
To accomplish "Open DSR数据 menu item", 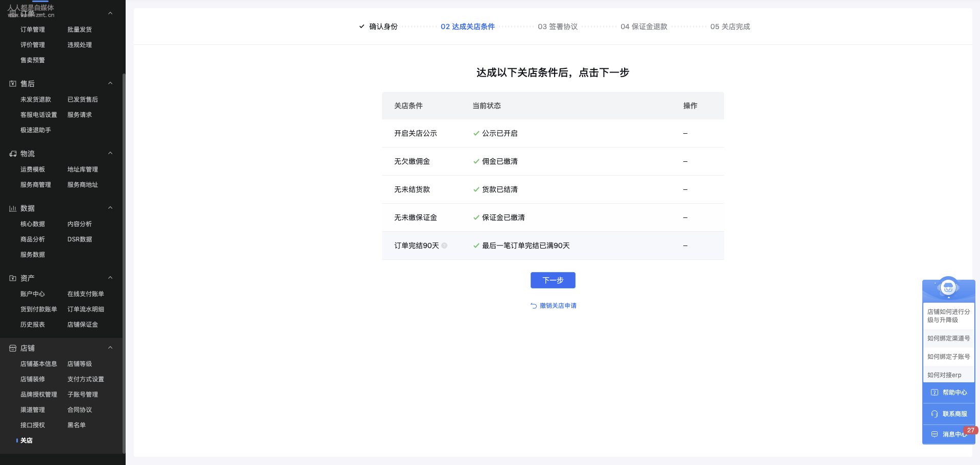I will tap(80, 239).
